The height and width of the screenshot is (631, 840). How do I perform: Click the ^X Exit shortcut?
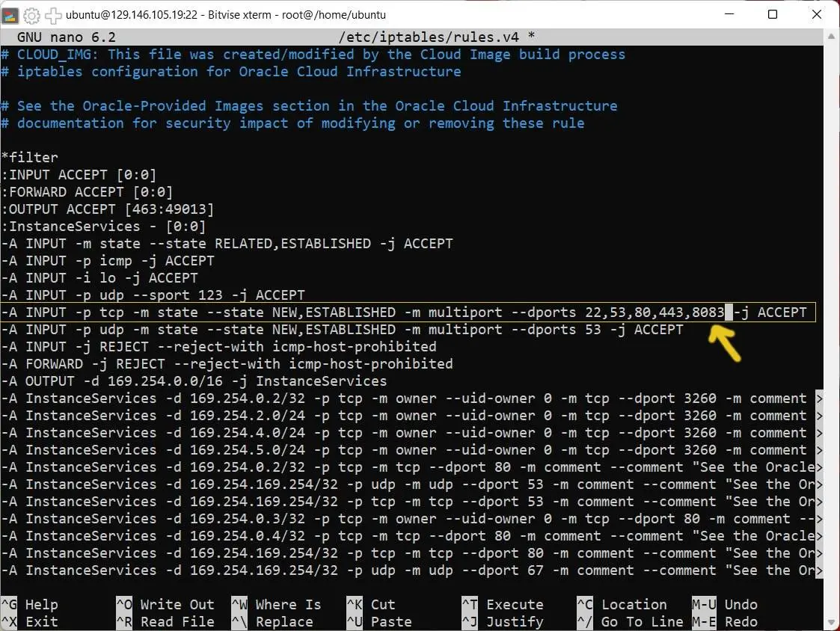point(29,622)
